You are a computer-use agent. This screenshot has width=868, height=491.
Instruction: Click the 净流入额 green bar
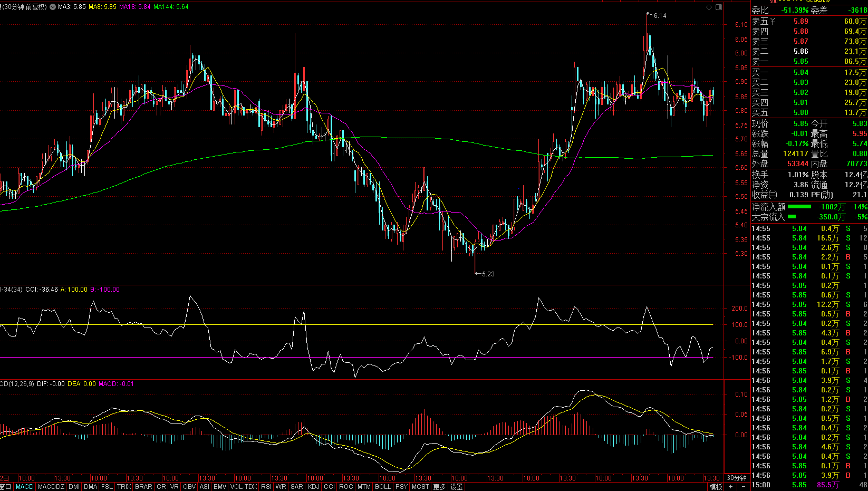tap(799, 207)
